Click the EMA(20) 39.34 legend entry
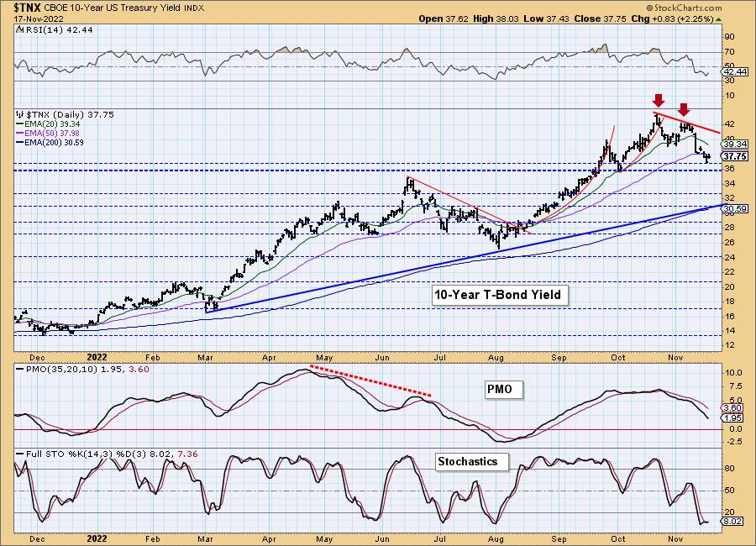756x546 pixels. click(x=48, y=124)
